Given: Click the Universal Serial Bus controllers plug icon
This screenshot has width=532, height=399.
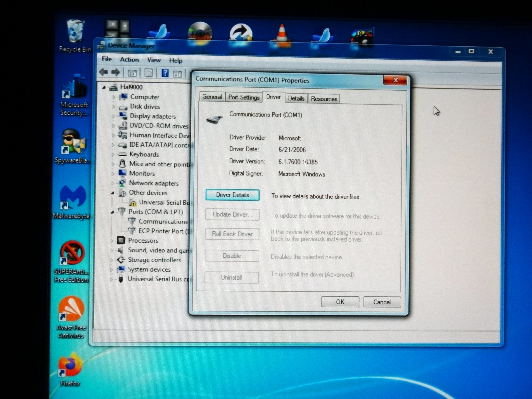Looking at the screenshot, I should [121, 279].
